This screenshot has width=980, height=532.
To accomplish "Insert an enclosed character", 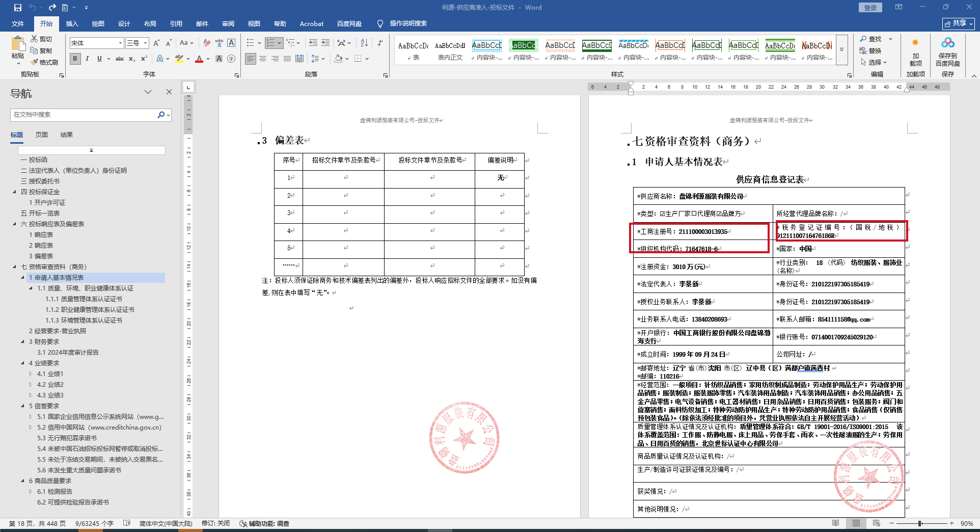I will (x=231, y=59).
